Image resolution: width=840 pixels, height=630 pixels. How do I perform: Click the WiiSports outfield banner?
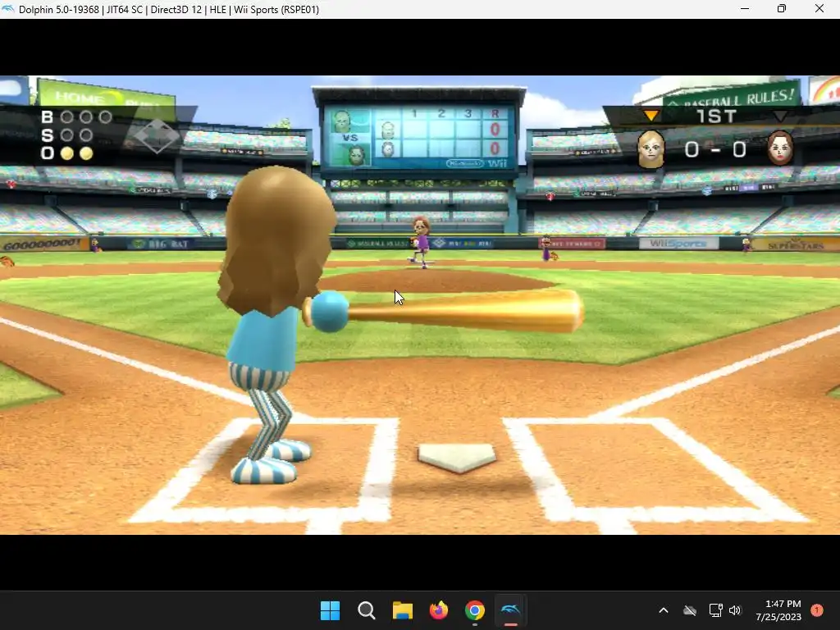(x=678, y=244)
